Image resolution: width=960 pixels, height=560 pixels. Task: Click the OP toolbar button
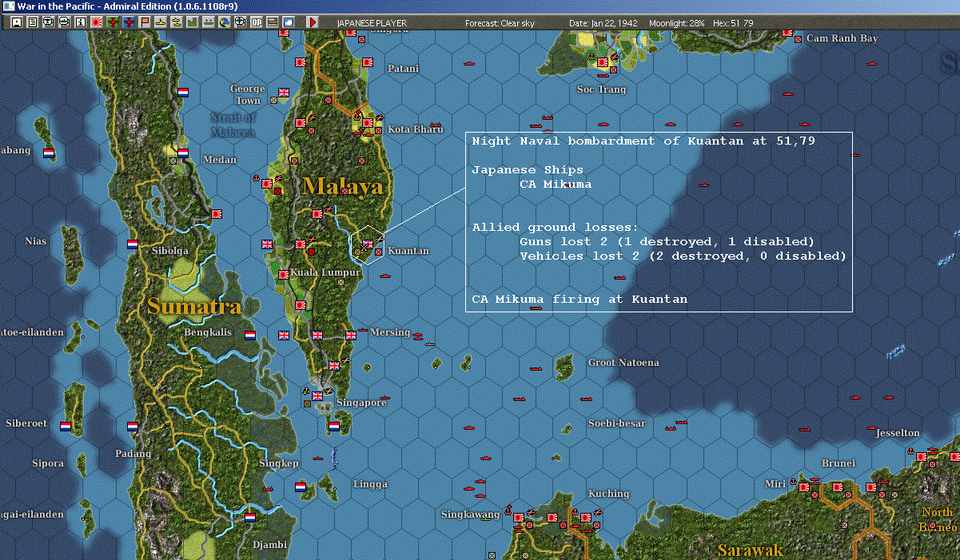pos(257,22)
